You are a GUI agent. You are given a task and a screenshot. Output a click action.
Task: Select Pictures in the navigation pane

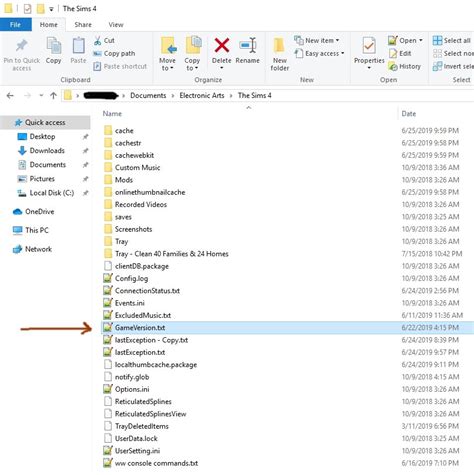pos(42,179)
